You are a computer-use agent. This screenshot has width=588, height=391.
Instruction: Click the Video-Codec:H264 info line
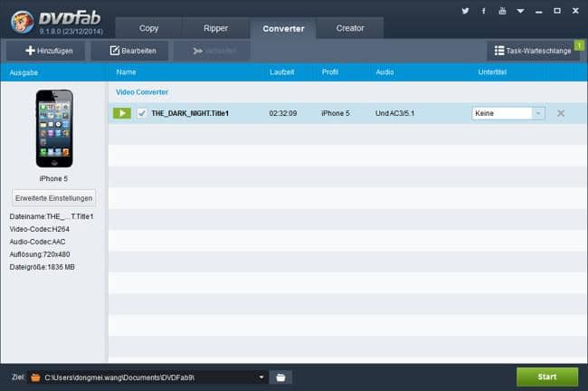point(40,229)
